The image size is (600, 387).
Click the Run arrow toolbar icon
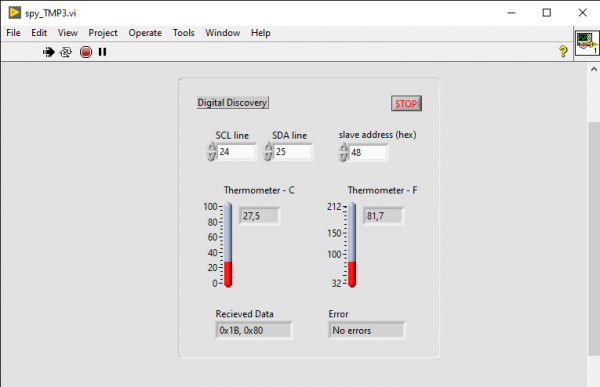(49, 52)
